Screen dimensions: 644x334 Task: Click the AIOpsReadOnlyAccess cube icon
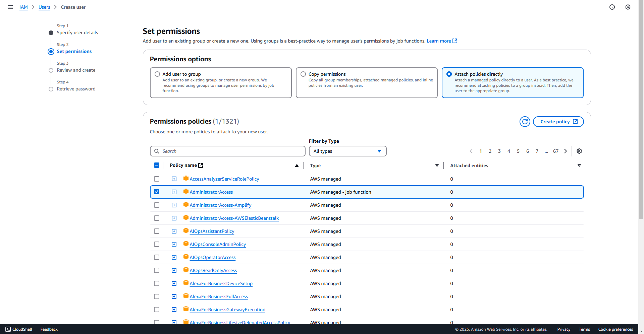(186, 270)
